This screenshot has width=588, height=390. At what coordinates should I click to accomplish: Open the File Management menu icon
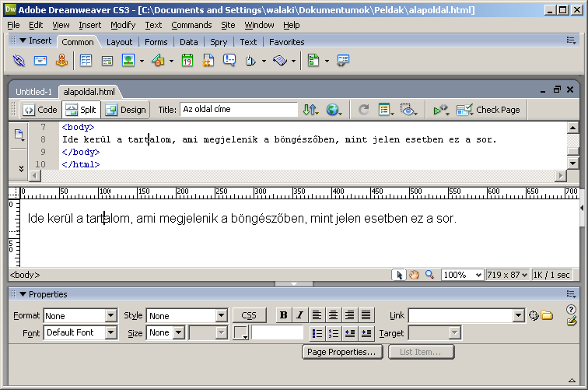click(x=310, y=110)
